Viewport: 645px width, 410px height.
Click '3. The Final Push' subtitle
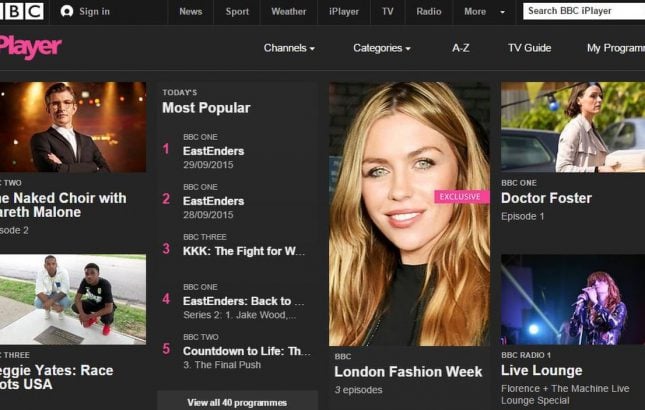click(x=222, y=365)
